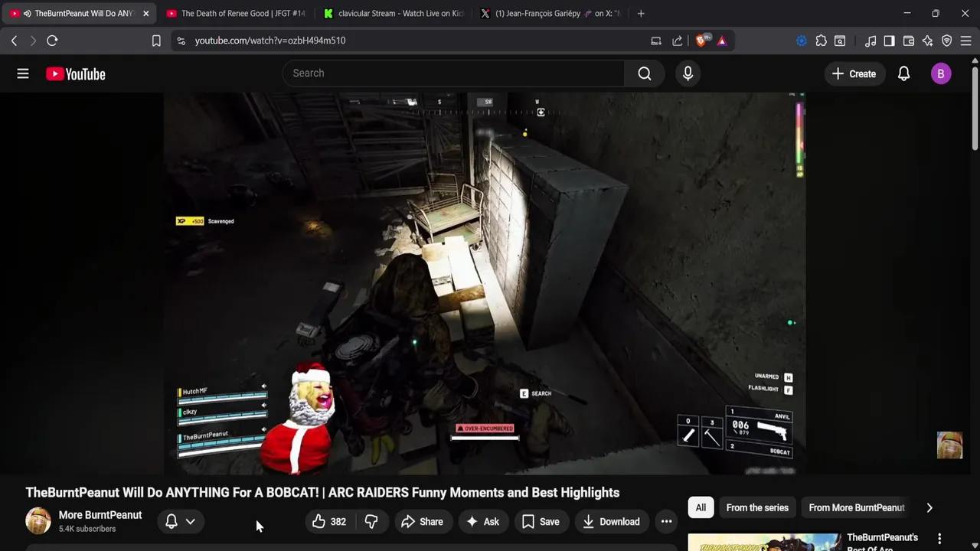
Task: Dislike the video with thumbs-down button
Action: 371,522
